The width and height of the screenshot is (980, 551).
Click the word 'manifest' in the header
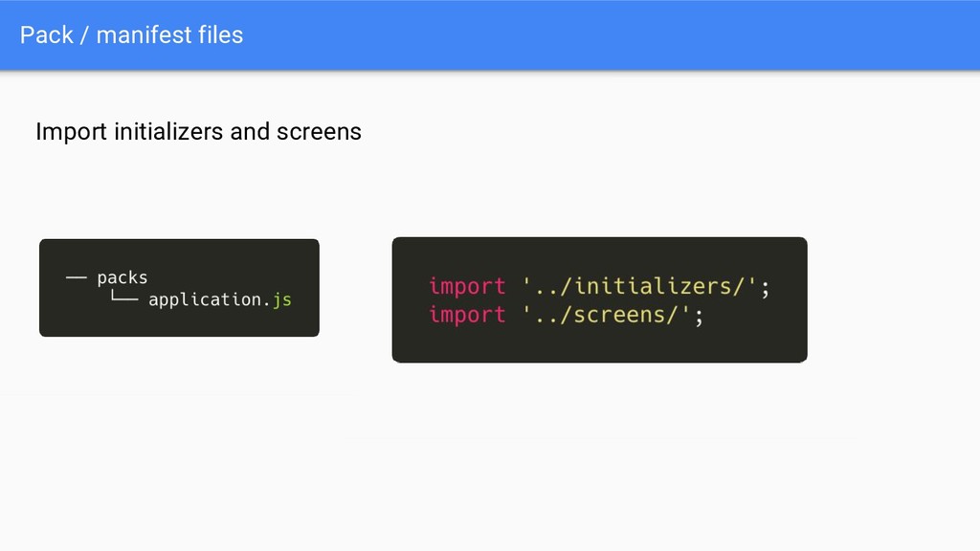point(144,35)
